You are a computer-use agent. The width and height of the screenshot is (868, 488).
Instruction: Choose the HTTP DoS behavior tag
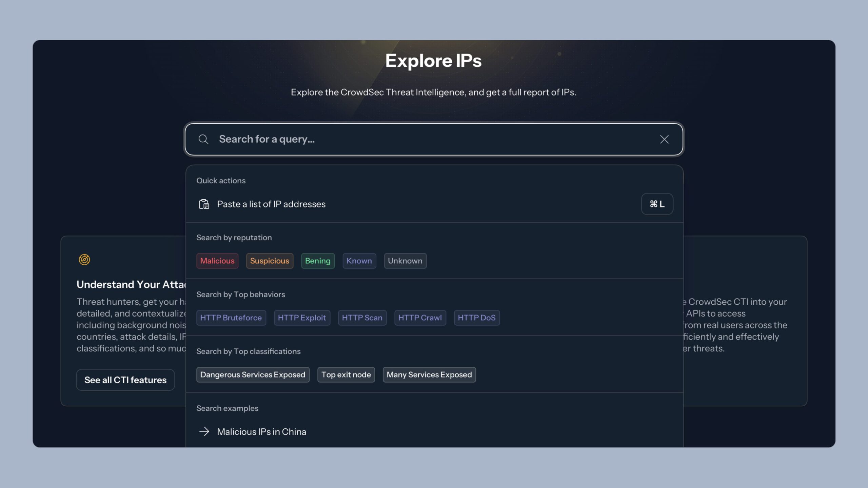tap(477, 318)
